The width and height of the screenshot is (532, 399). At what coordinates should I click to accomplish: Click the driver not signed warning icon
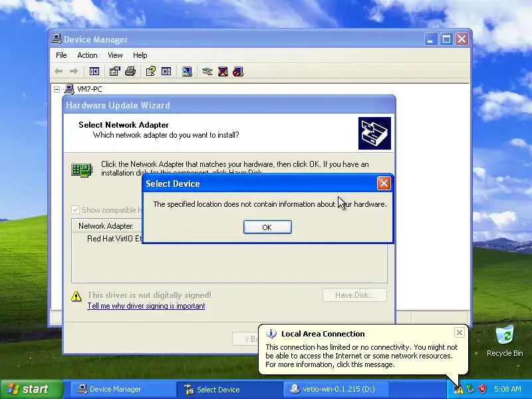(x=76, y=296)
